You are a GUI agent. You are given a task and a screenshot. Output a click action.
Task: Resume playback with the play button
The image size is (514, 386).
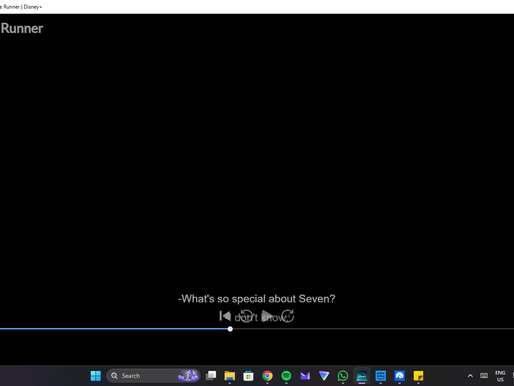(x=267, y=316)
